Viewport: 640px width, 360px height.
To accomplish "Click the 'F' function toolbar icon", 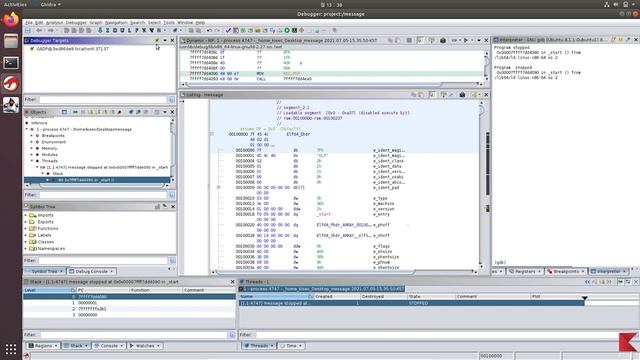I will coord(137,30).
